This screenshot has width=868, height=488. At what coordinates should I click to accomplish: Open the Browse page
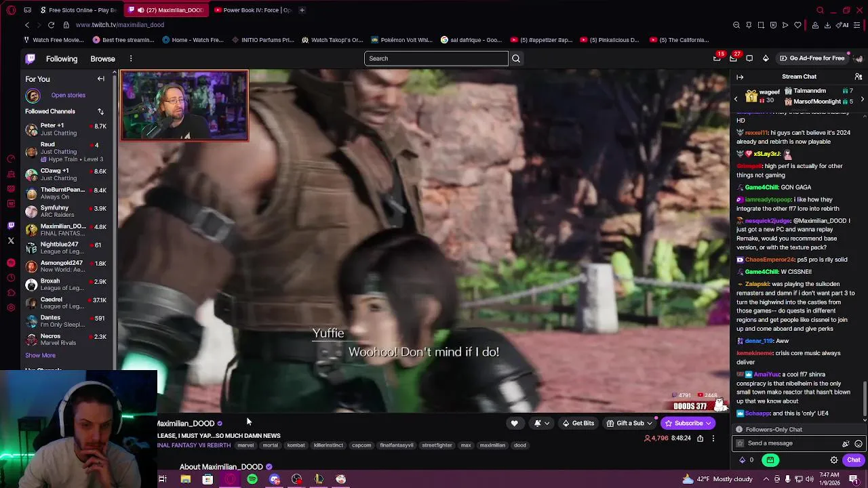click(x=103, y=59)
